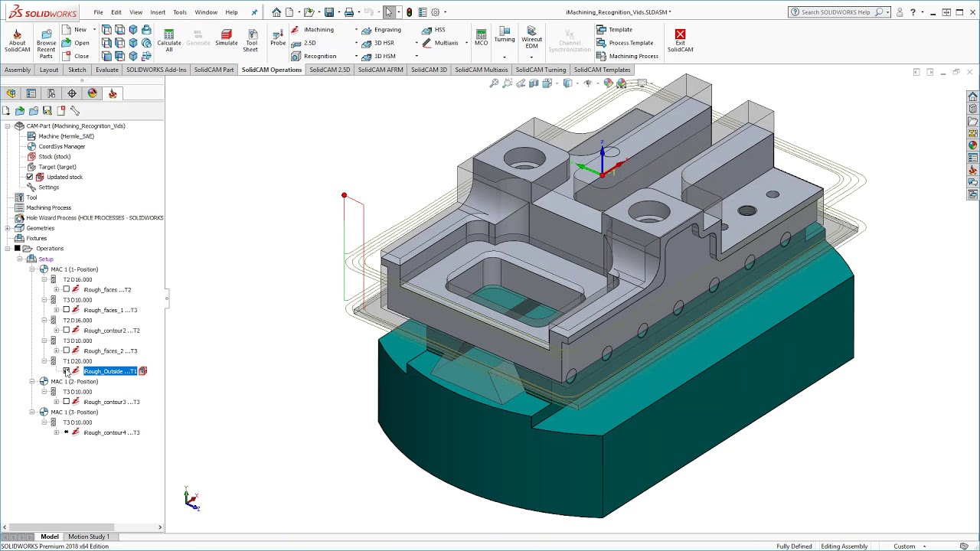Switch to SolidCAM Templates tab

tap(602, 70)
